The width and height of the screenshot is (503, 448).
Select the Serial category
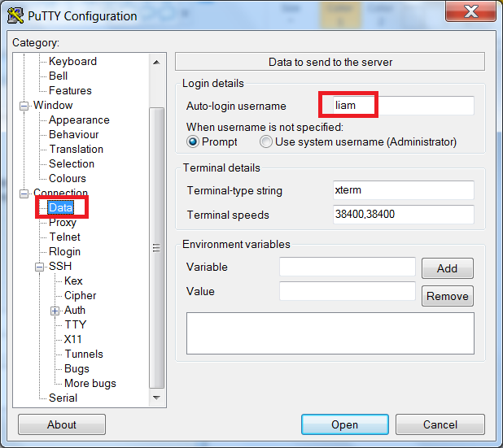coord(63,398)
